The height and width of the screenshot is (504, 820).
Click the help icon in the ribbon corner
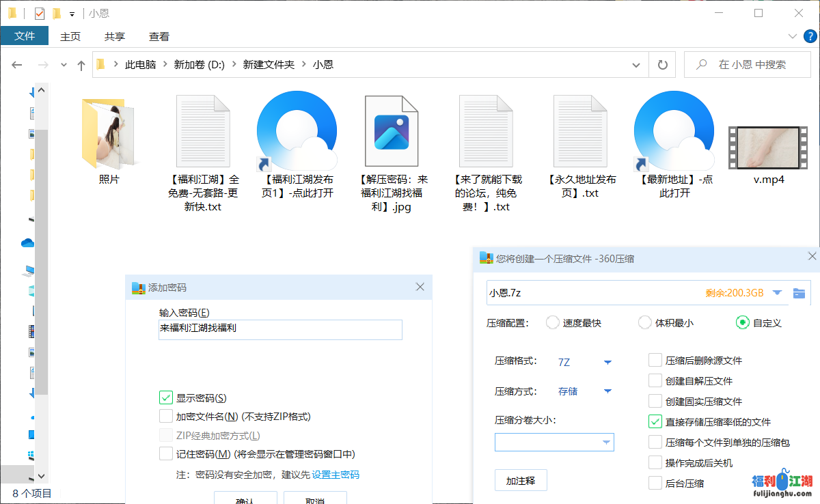811,36
